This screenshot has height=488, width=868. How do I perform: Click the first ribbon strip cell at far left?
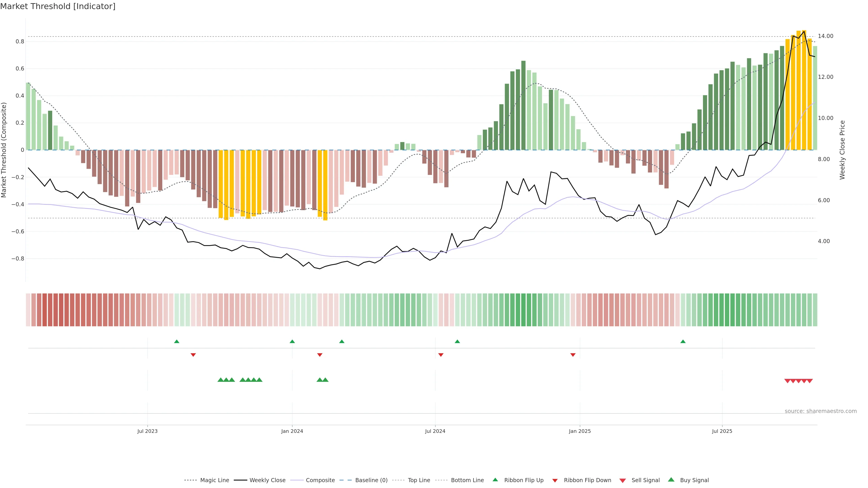click(x=28, y=310)
